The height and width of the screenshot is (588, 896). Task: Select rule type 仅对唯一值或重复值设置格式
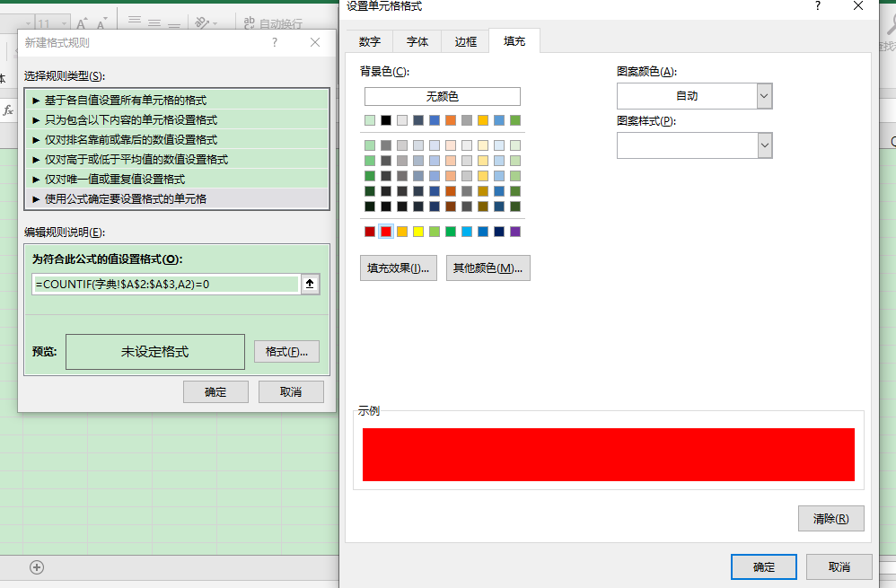pyautogui.click(x=177, y=179)
